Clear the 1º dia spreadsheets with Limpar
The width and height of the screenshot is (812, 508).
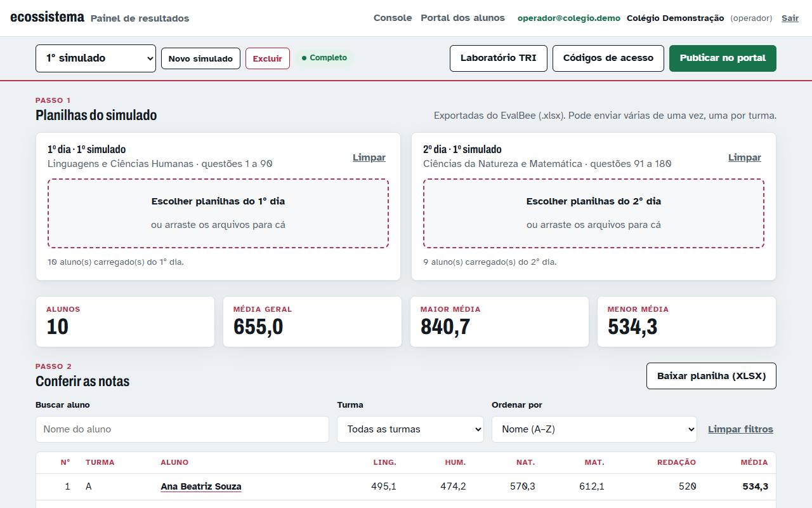(369, 157)
